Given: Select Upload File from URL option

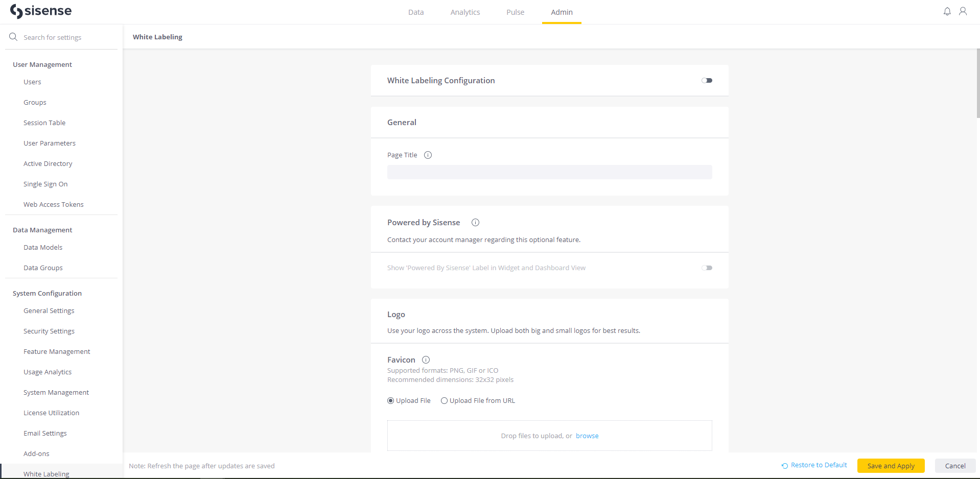Looking at the screenshot, I should tap(444, 401).
